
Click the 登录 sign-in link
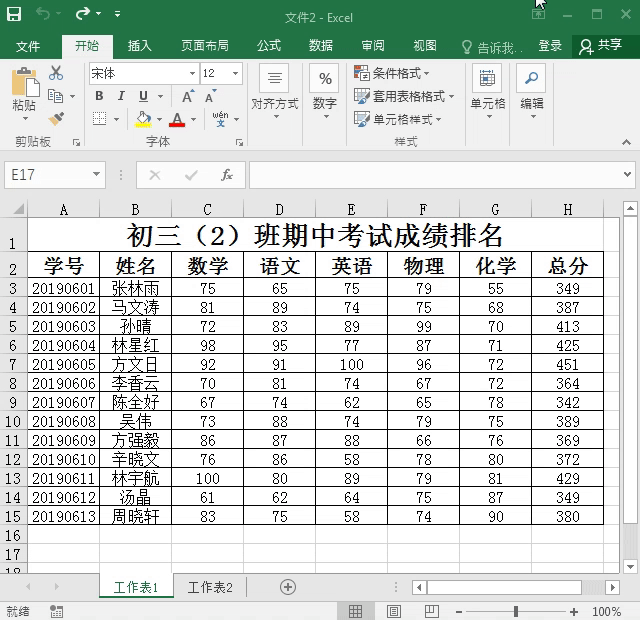coord(550,46)
